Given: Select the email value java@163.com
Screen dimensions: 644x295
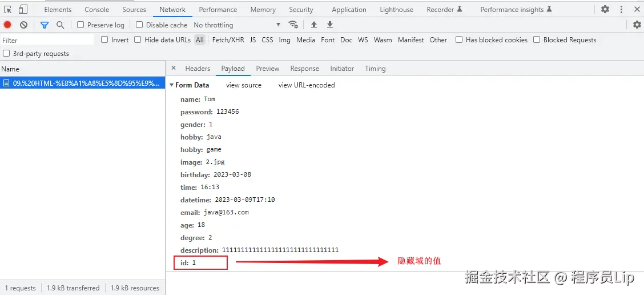Looking at the screenshot, I should tap(226, 212).
